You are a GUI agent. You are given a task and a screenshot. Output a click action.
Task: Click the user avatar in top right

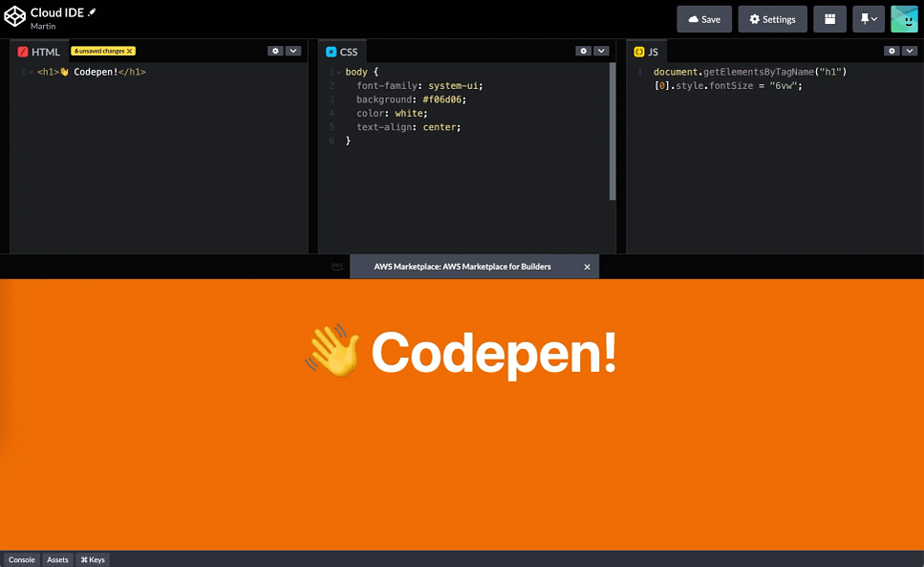904,19
